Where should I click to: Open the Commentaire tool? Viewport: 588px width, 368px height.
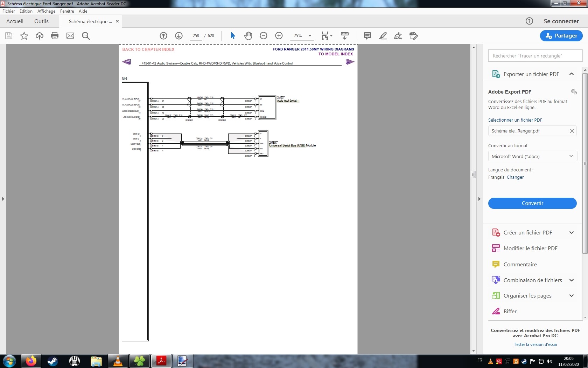(x=520, y=264)
